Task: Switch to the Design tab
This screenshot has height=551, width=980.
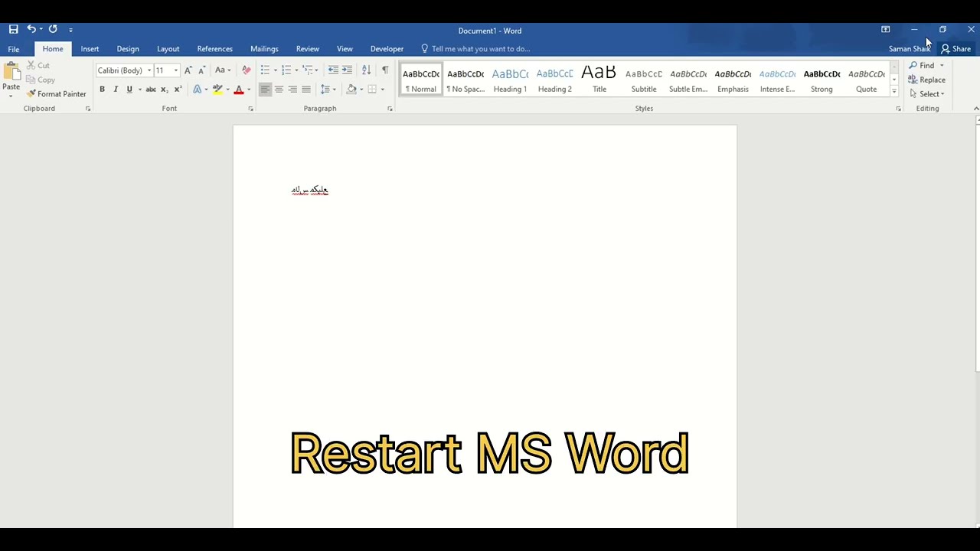Action: pyautogui.click(x=128, y=49)
